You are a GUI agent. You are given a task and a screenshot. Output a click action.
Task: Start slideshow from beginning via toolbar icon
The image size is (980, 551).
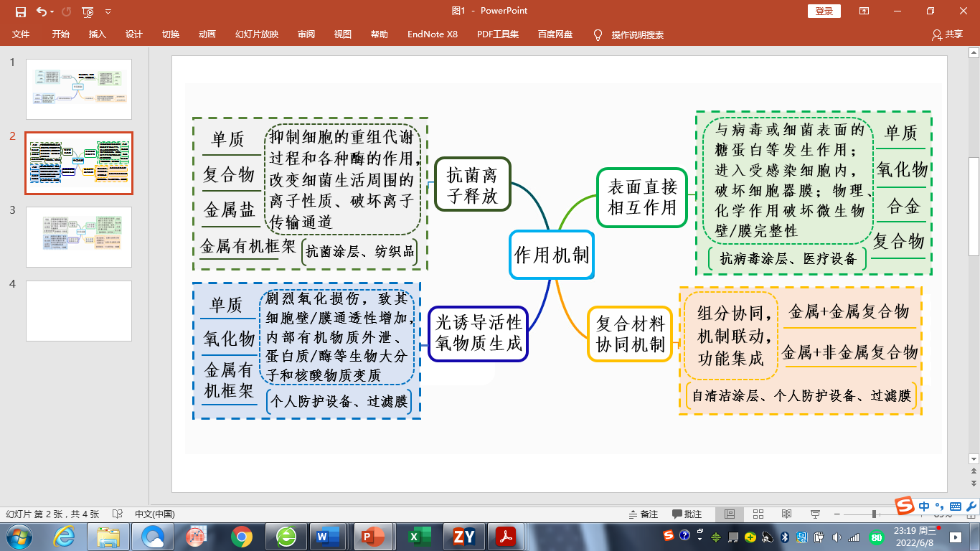pyautogui.click(x=88, y=11)
